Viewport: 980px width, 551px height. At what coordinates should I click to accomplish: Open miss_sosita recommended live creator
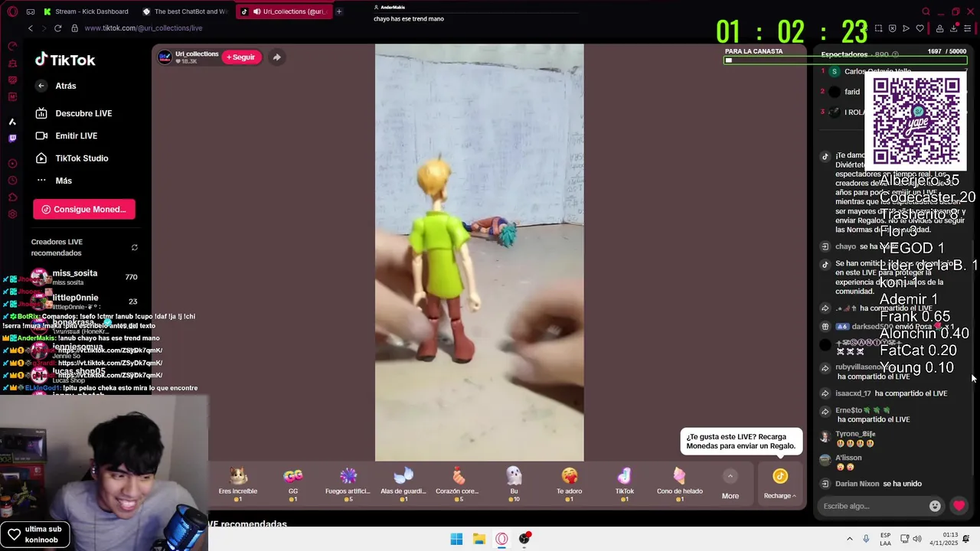pos(84,277)
